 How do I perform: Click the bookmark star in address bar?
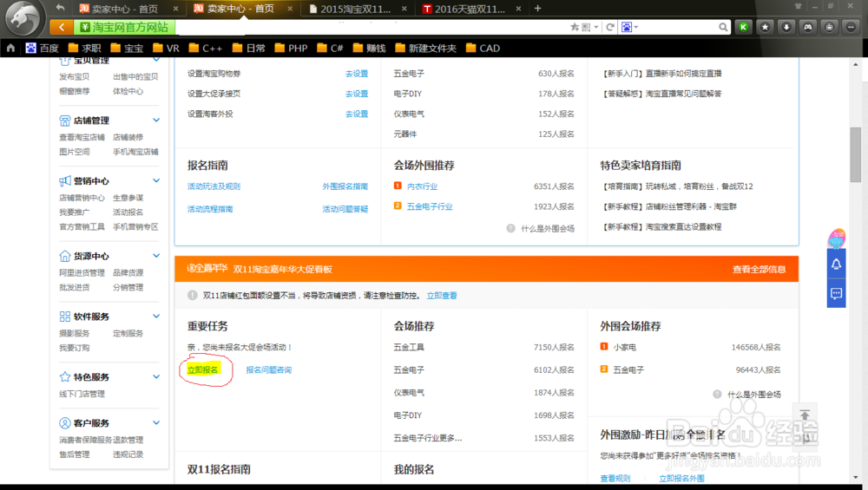click(575, 27)
